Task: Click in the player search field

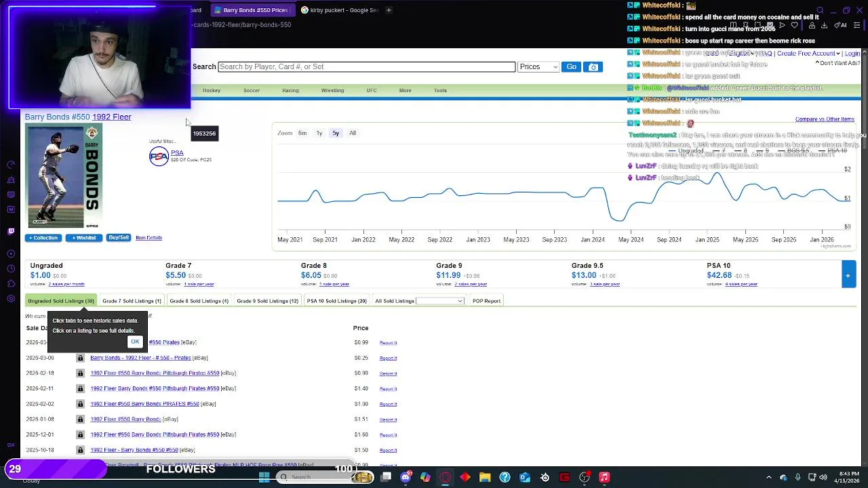Action: [x=366, y=66]
